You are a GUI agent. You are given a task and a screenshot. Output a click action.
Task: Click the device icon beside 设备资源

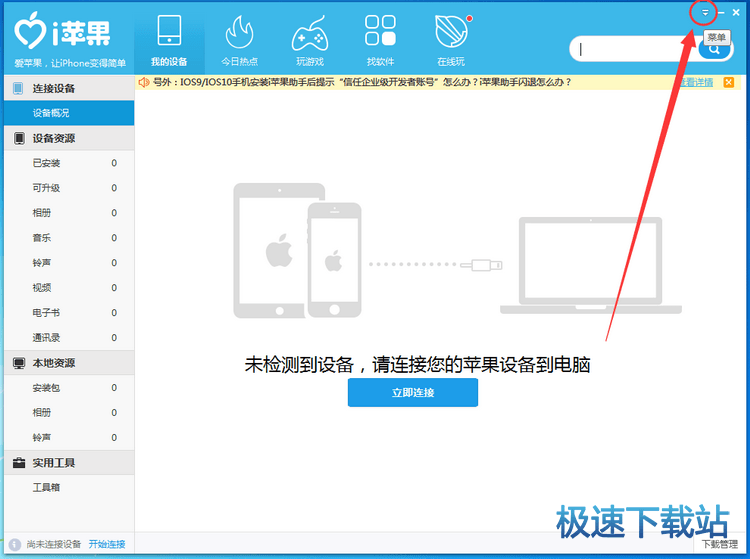[19, 138]
